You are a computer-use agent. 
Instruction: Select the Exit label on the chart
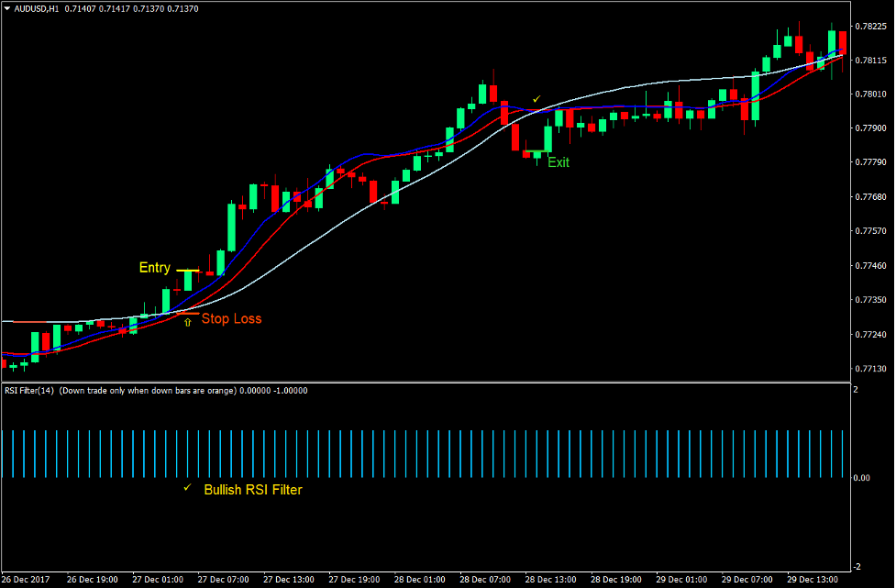(559, 162)
